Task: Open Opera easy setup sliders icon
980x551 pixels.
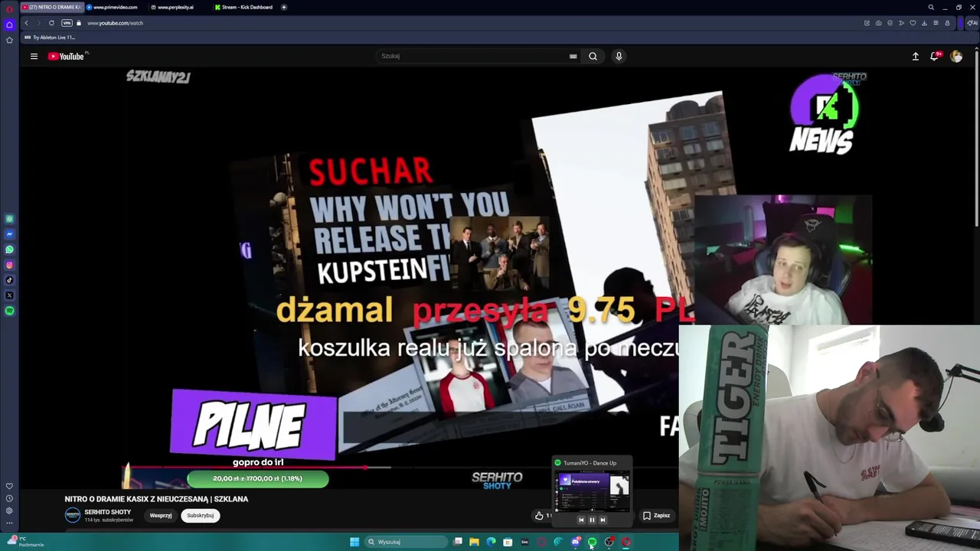Action: (x=936, y=23)
